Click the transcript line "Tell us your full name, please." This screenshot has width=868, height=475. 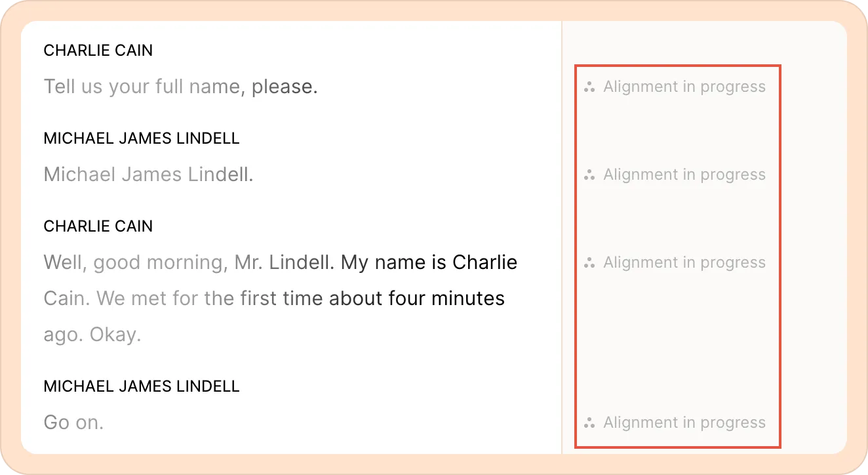click(x=181, y=87)
